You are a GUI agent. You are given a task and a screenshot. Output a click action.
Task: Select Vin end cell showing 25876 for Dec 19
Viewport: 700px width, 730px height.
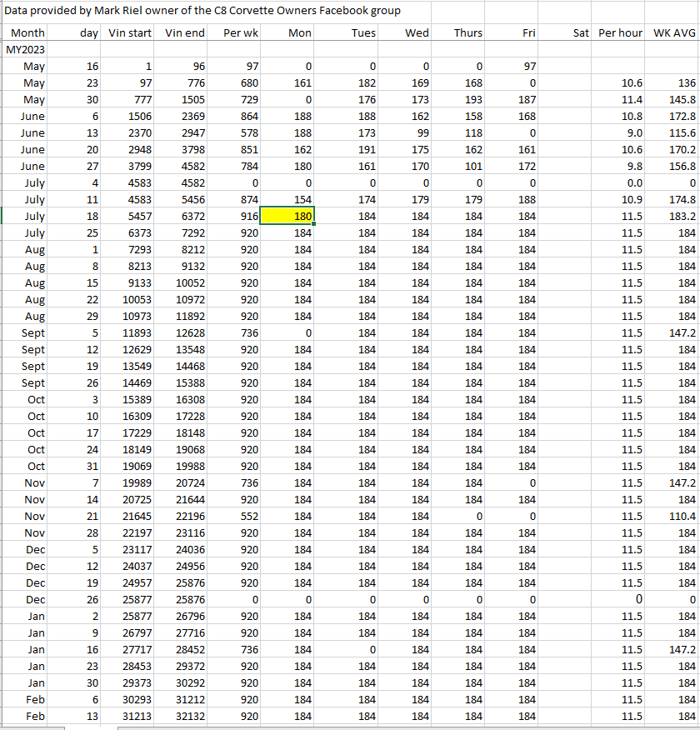pyautogui.click(x=184, y=583)
